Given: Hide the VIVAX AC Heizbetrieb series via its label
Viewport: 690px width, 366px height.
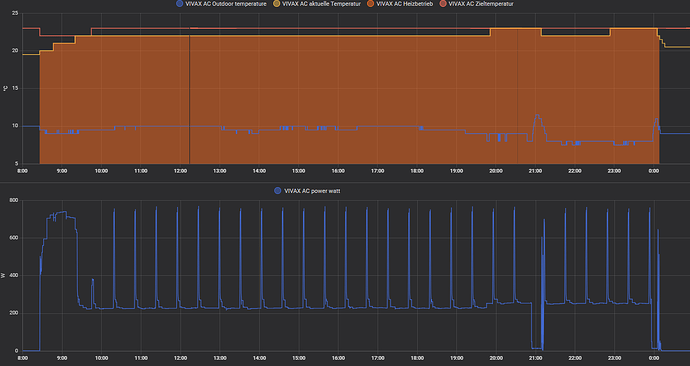Looking at the screenshot, I should click(404, 4).
